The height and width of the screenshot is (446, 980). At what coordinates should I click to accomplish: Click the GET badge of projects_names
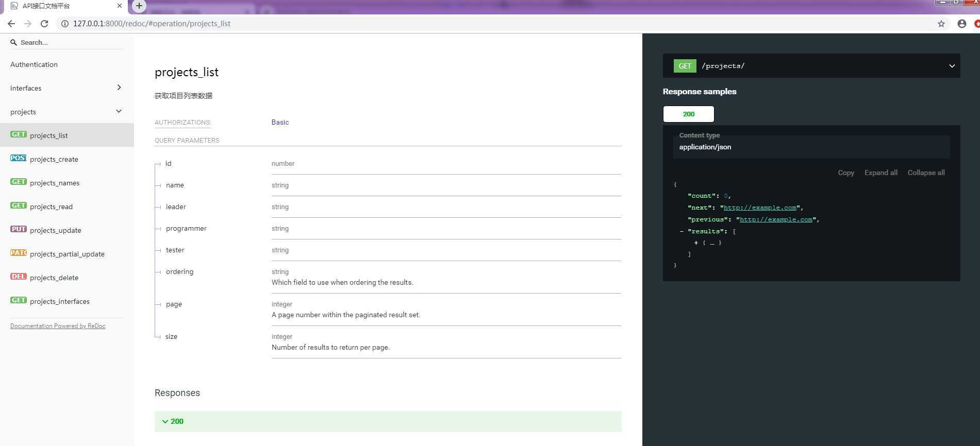pyautogui.click(x=19, y=182)
